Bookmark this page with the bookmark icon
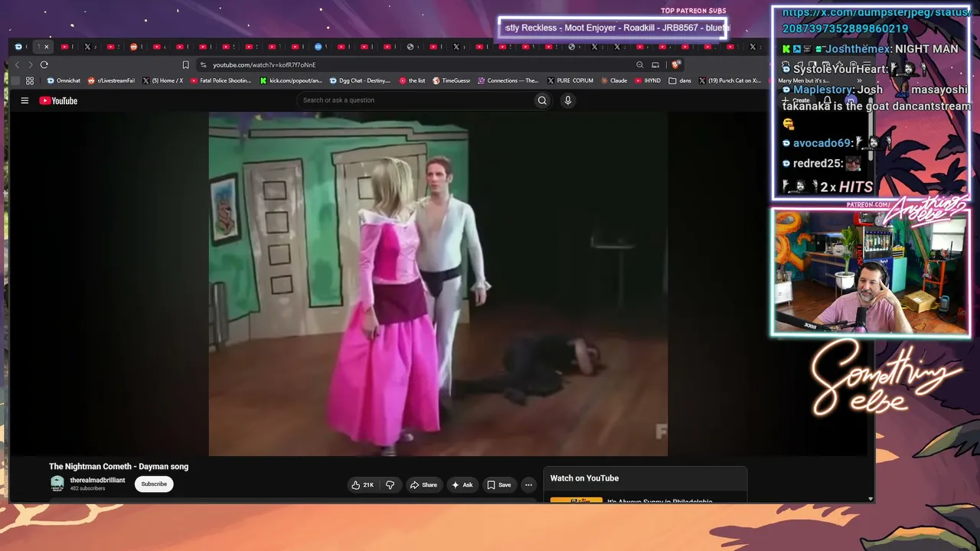 click(185, 65)
